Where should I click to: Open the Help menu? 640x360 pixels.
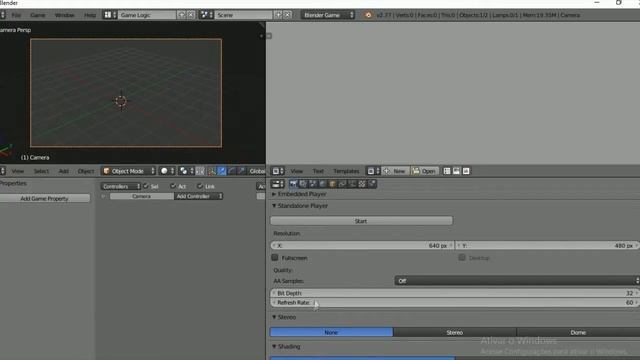coord(90,15)
